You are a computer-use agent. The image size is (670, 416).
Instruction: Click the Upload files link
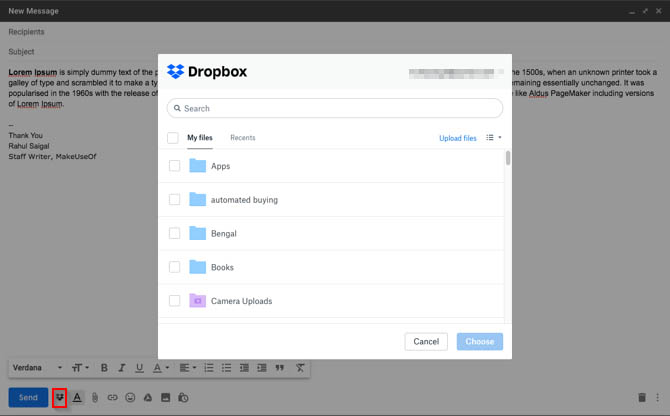point(457,138)
